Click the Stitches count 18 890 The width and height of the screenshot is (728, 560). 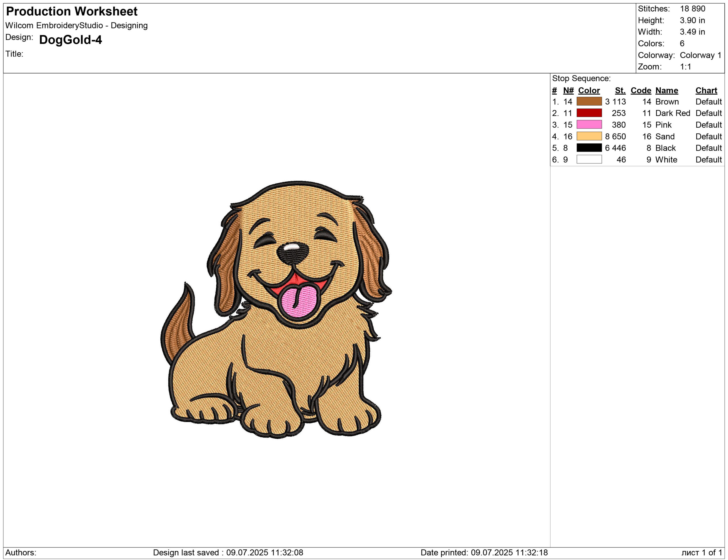point(692,9)
